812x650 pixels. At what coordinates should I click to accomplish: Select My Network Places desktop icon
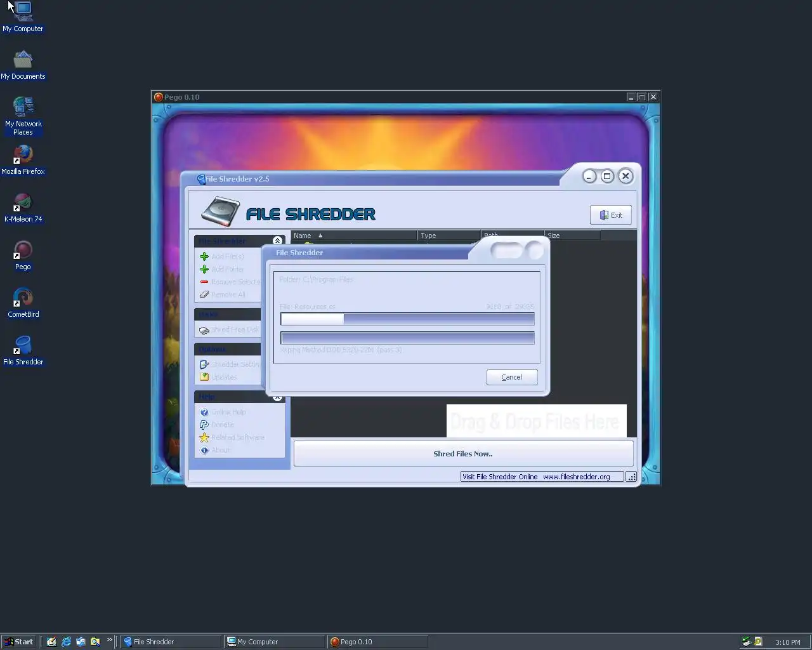point(23,116)
